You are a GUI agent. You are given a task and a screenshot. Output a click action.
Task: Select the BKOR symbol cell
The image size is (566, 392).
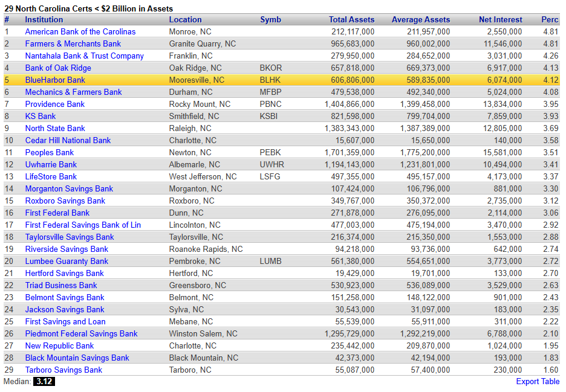point(271,68)
